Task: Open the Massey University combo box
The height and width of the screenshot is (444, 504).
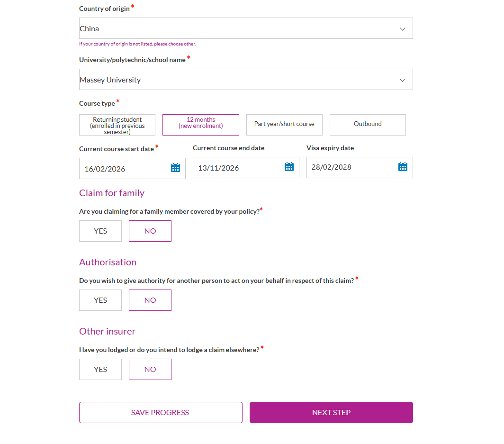Action: click(x=246, y=80)
